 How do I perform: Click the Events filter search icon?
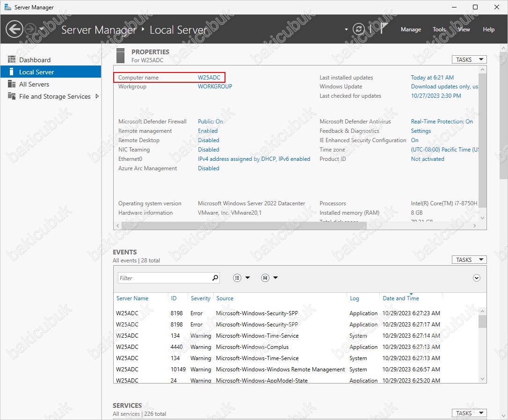[215, 278]
